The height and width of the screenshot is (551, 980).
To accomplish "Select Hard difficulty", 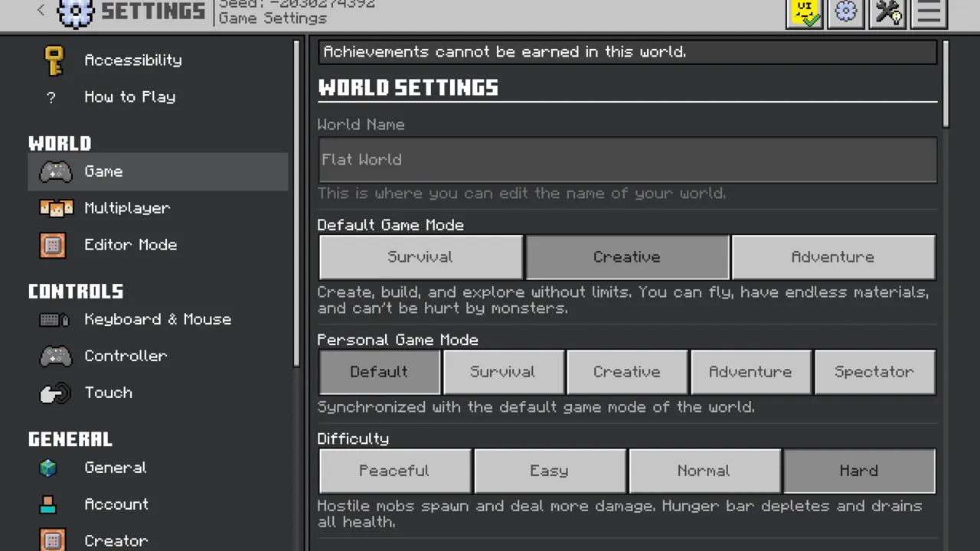I will 859,471.
